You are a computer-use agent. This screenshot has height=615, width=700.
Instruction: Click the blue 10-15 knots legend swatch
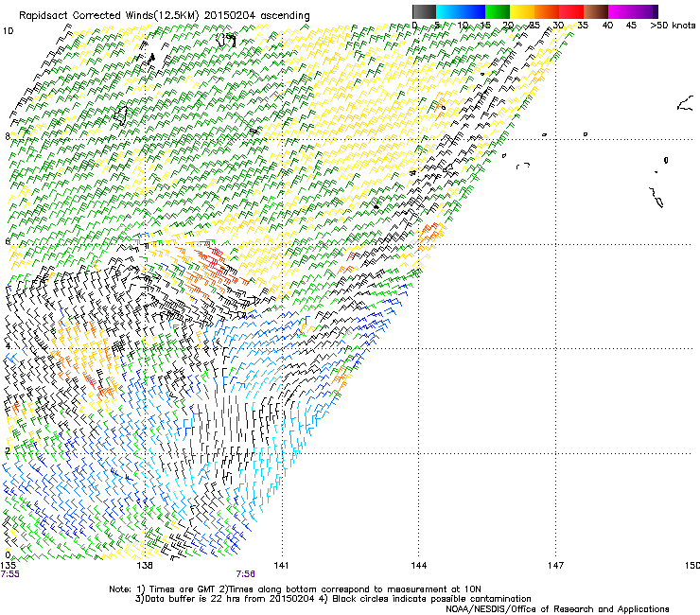click(x=473, y=11)
